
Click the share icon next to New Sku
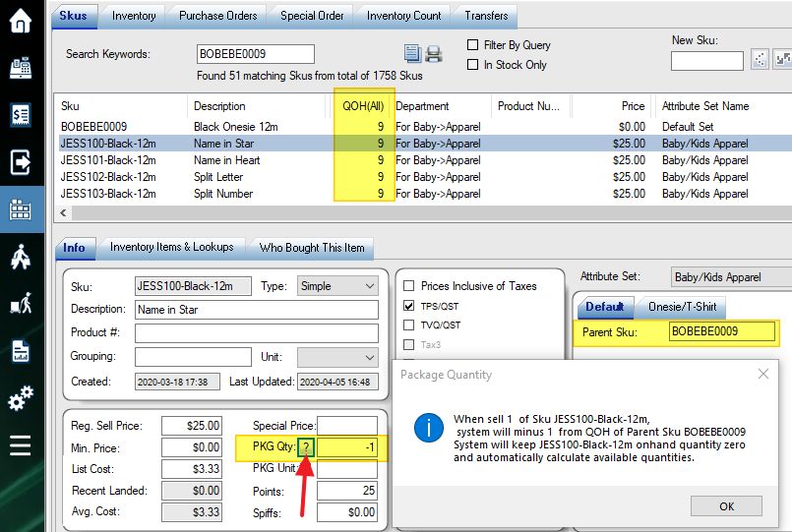click(x=760, y=60)
